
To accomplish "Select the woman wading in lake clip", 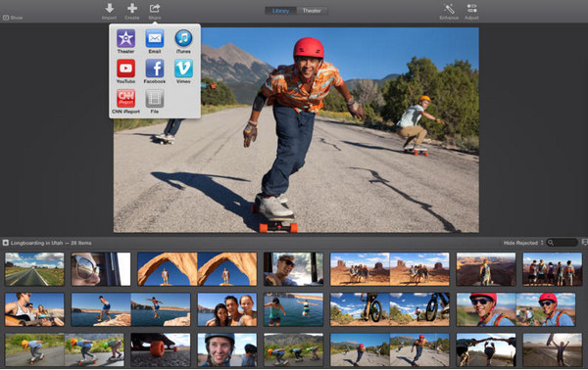I will [293, 309].
